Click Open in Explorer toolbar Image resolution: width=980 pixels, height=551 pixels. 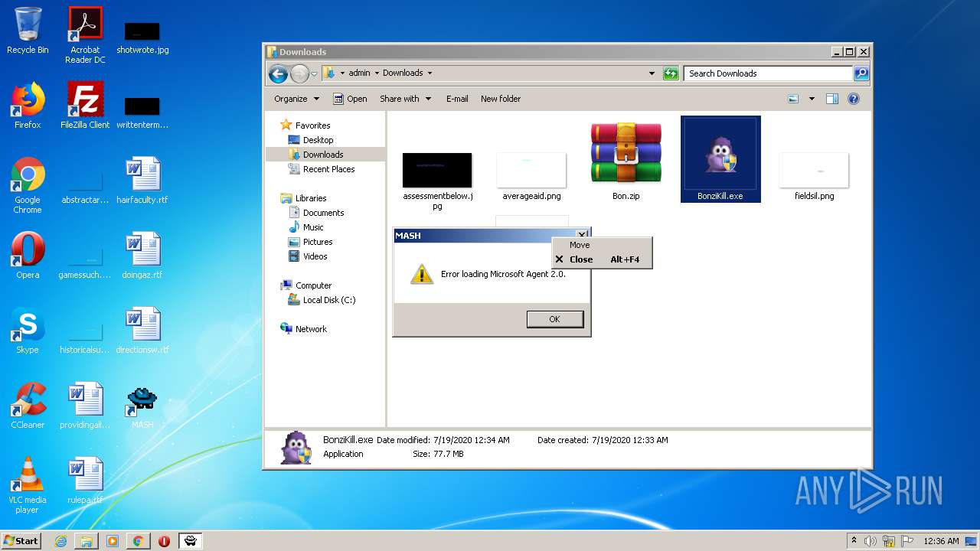tap(350, 99)
